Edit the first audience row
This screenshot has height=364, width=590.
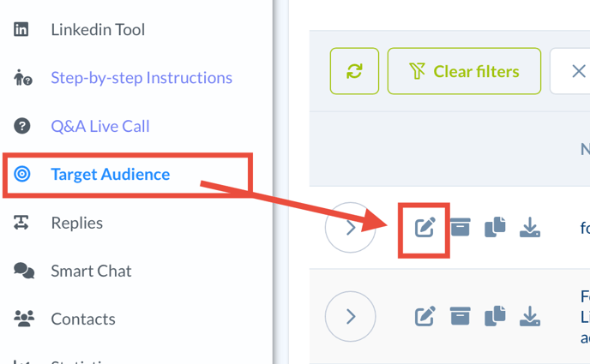click(425, 228)
